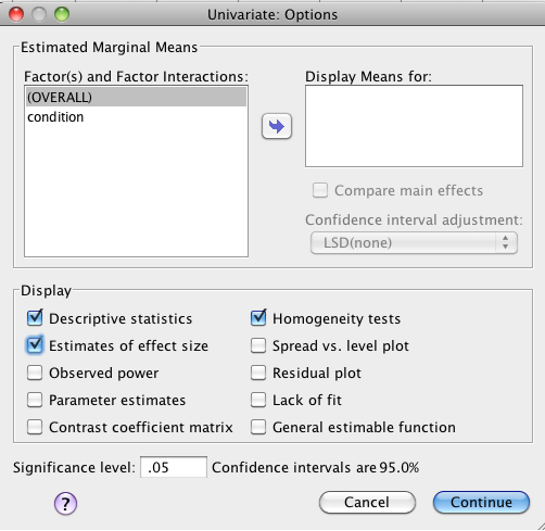The image size is (545, 531).
Task: Tick Contrast coefficient matrix checkbox
Action: pyautogui.click(x=35, y=427)
